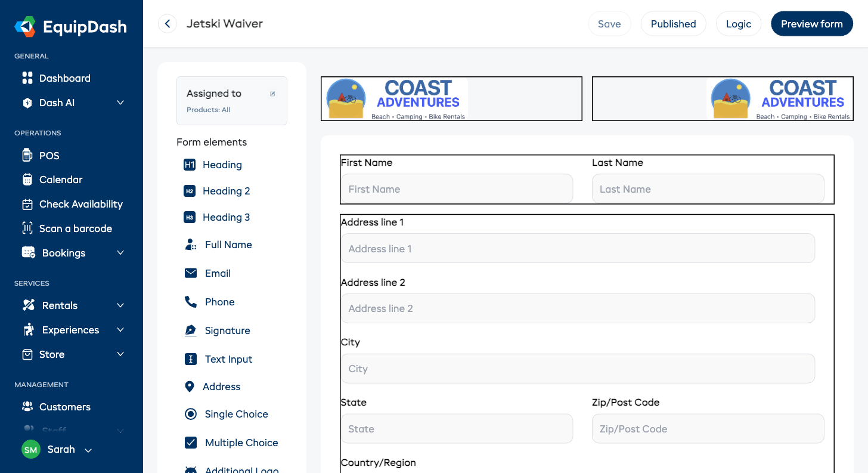Image resolution: width=868 pixels, height=473 pixels.
Task: Click the Experiences icon in sidebar
Action: pyautogui.click(x=28, y=329)
